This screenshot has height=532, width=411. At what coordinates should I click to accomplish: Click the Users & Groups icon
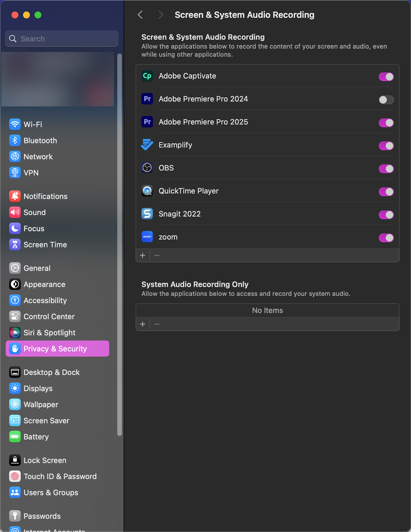(x=15, y=492)
